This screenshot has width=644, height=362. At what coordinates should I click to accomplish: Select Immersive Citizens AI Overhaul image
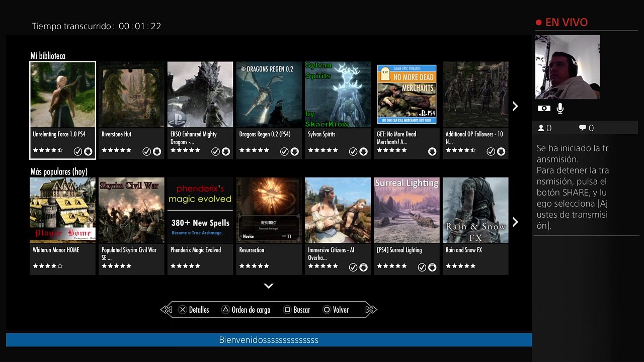coord(338,210)
